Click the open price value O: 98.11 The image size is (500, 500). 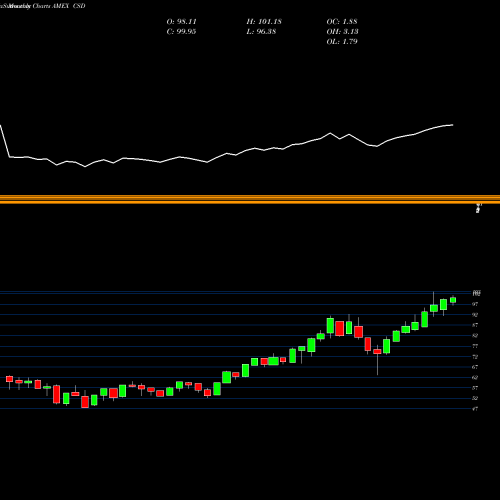click(181, 22)
